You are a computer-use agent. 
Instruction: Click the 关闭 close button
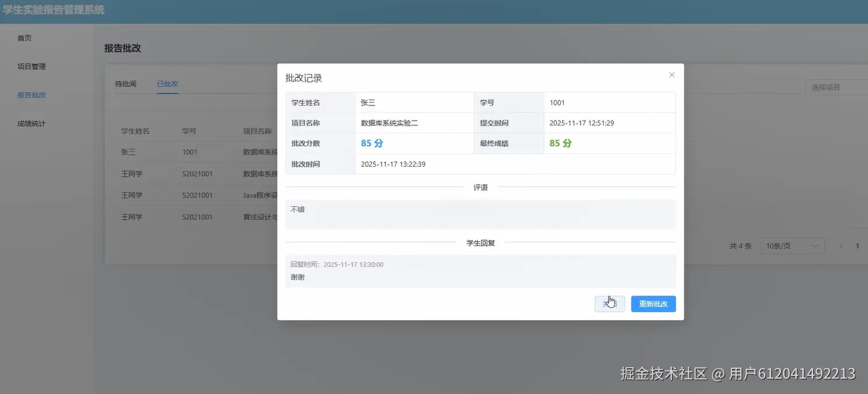pos(609,304)
